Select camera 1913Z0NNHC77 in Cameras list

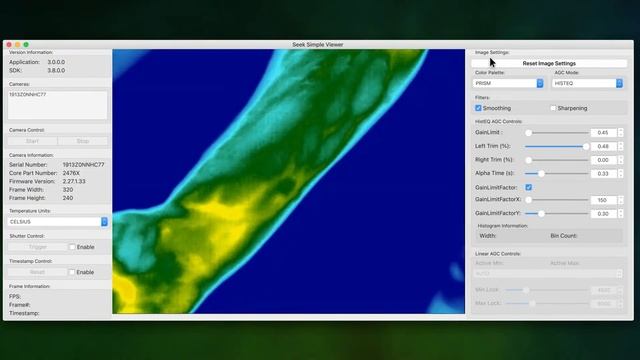tap(28, 94)
